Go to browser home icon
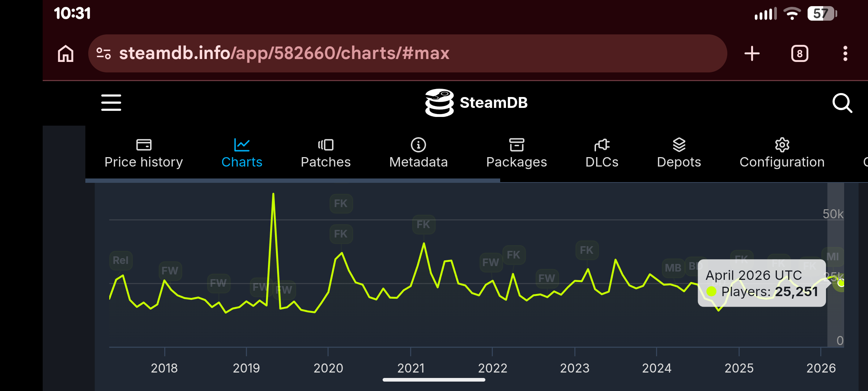Screen dimensions: 868x391 [x=66, y=54]
